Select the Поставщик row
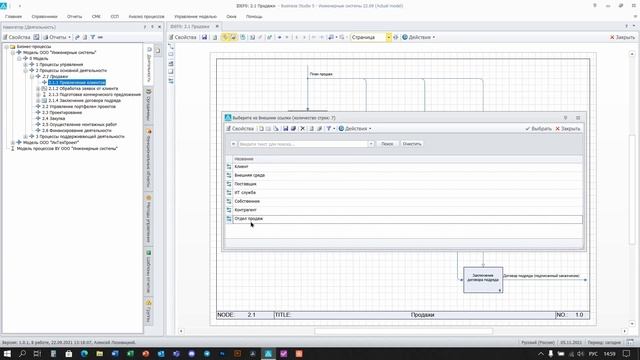Image resolution: width=640 pixels, height=360 pixels. click(x=404, y=184)
